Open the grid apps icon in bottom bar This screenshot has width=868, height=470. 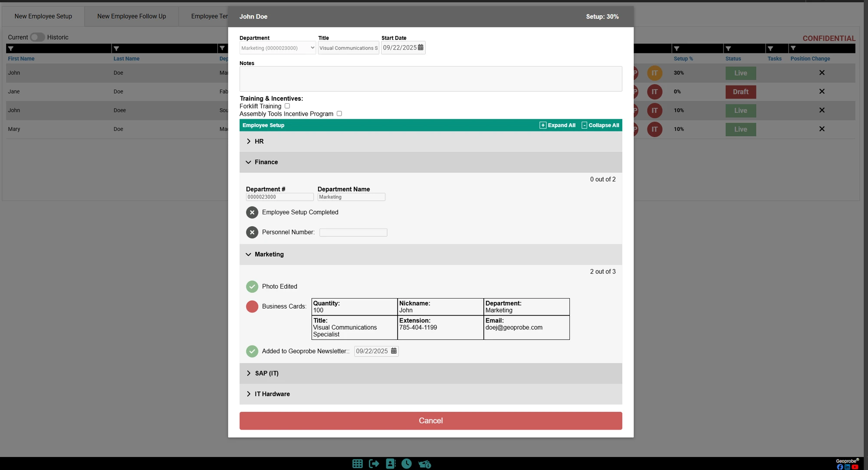pyautogui.click(x=357, y=463)
